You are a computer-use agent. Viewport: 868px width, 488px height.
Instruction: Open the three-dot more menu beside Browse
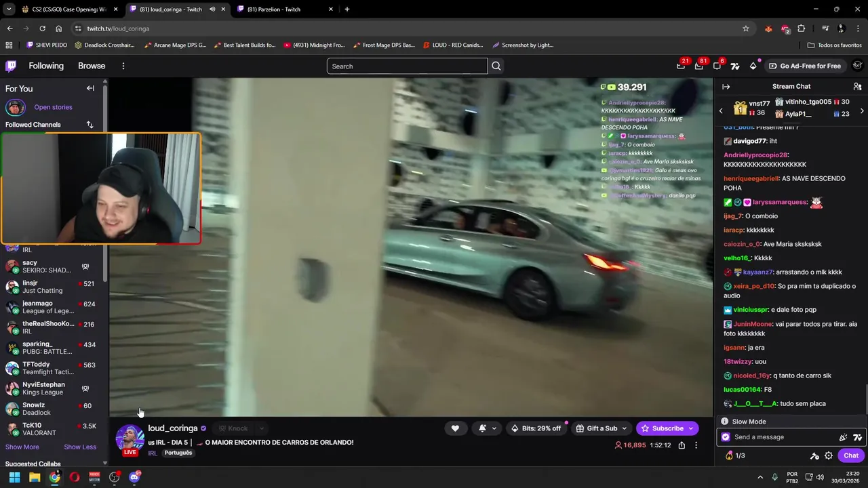(123, 66)
